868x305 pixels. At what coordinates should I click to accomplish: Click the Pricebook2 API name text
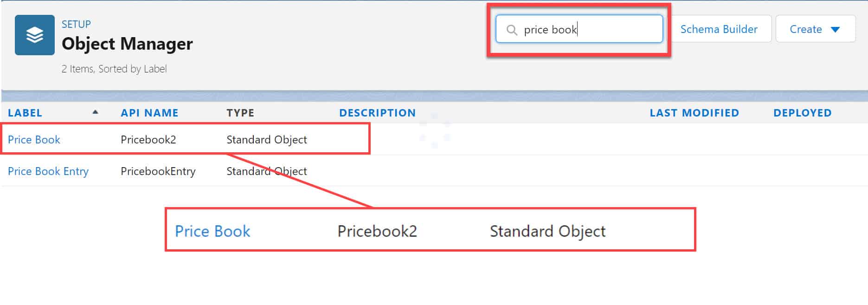coord(148,139)
